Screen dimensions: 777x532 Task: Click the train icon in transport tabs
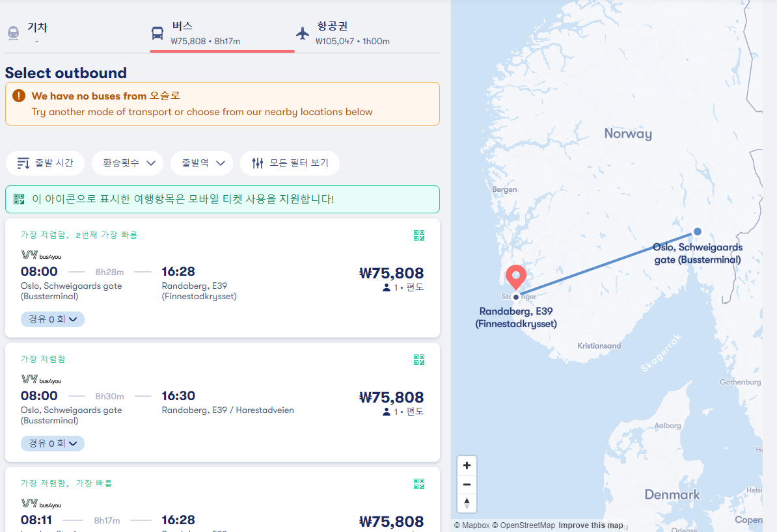pos(14,33)
